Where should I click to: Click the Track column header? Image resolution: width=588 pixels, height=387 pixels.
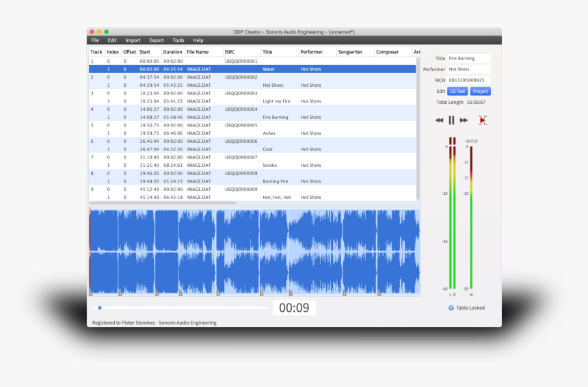pyautogui.click(x=96, y=52)
